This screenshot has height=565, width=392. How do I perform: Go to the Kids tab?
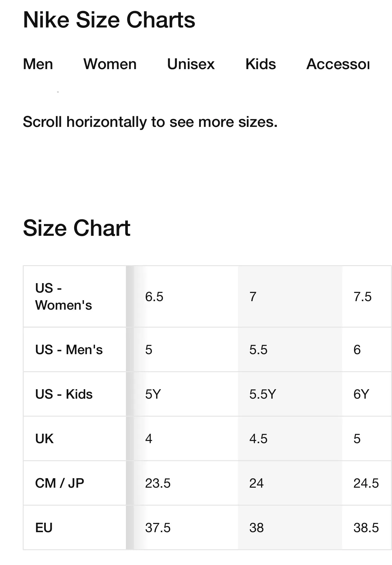[x=260, y=64]
